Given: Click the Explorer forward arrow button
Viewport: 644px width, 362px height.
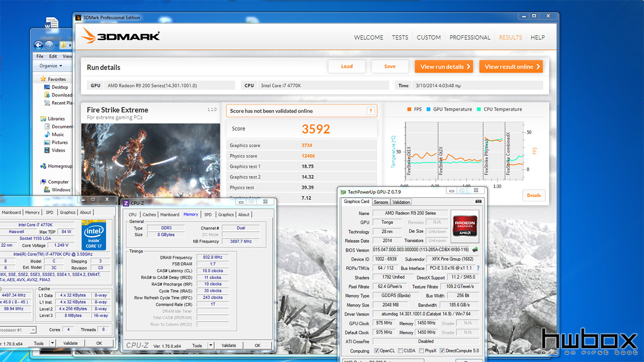Looking at the screenshot, I should [x=49, y=45].
